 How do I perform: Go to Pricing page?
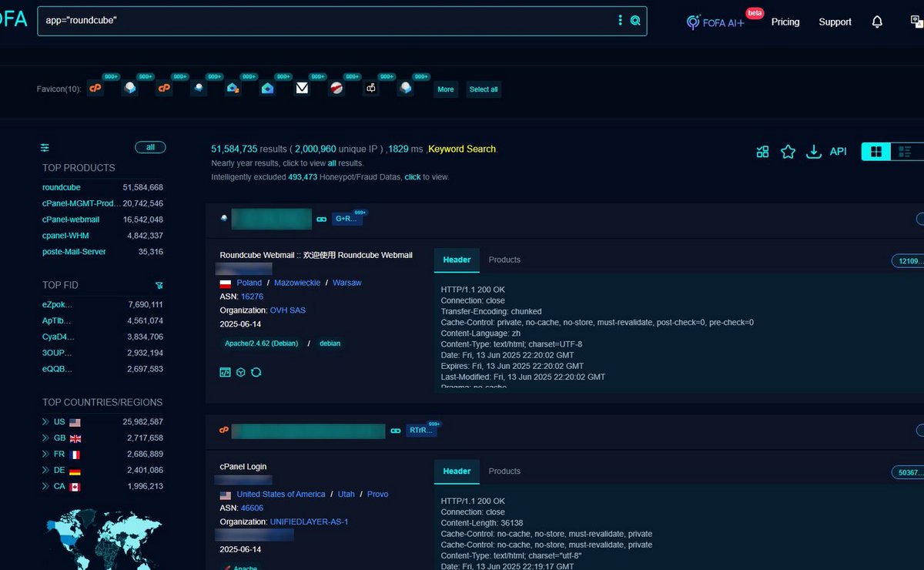785,22
